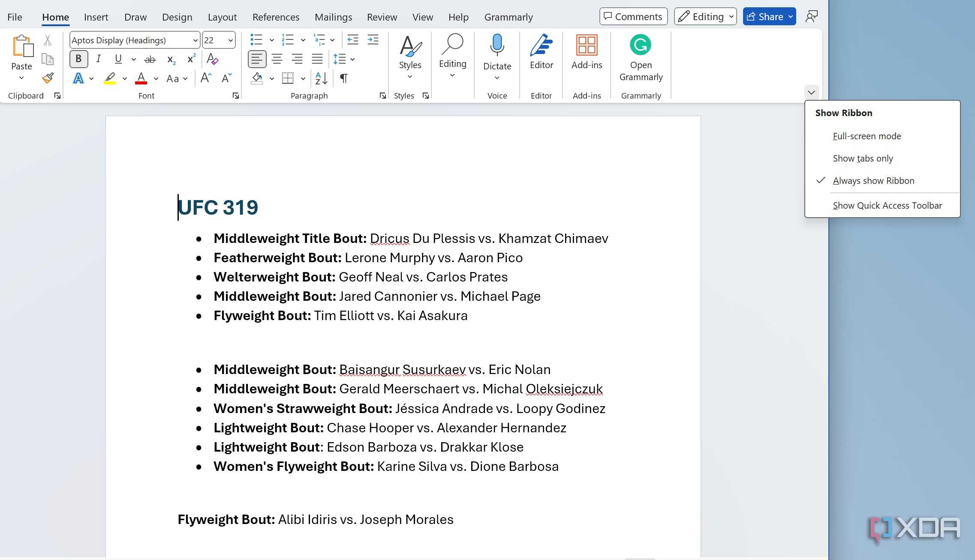This screenshot has width=975, height=560.
Task: Open the font size dropdown
Action: pyautogui.click(x=231, y=40)
